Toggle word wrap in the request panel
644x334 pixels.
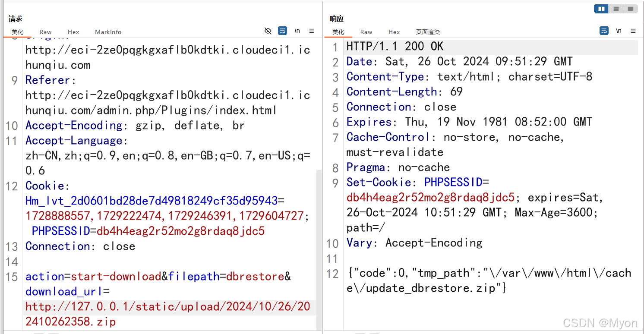(x=282, y=31)
